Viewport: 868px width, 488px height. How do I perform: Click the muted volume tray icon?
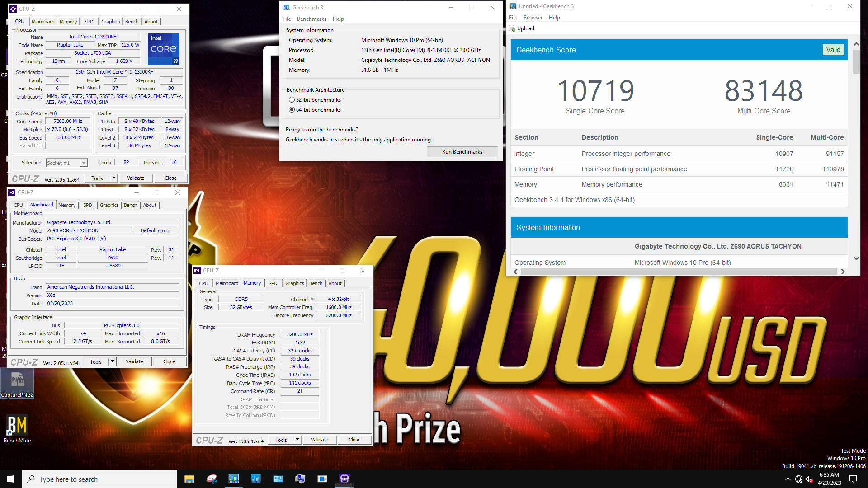(x=810, y=479)
